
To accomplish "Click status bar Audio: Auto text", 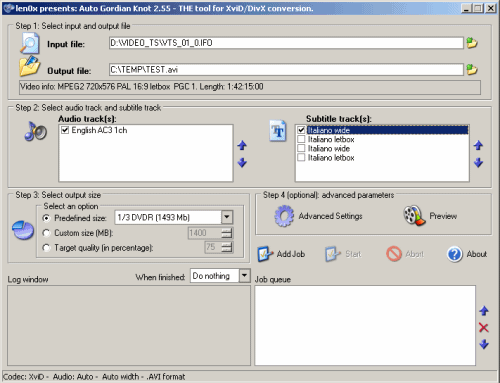I will tap(73, 377).
